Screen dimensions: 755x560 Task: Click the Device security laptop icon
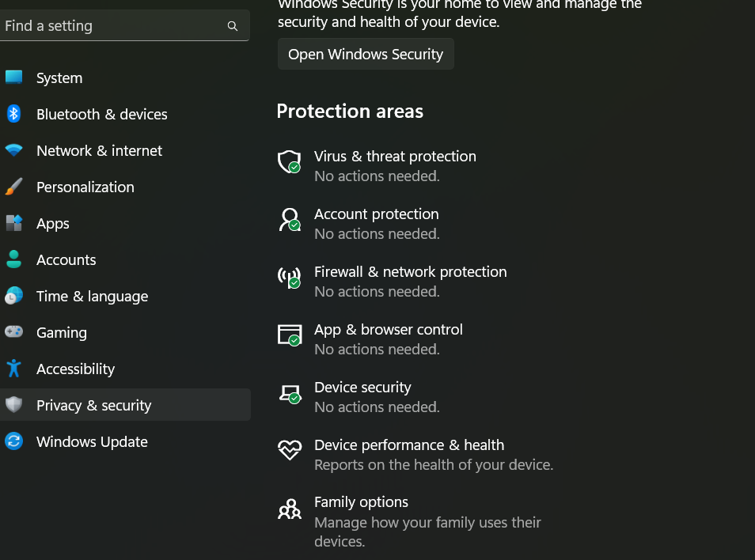290,393
